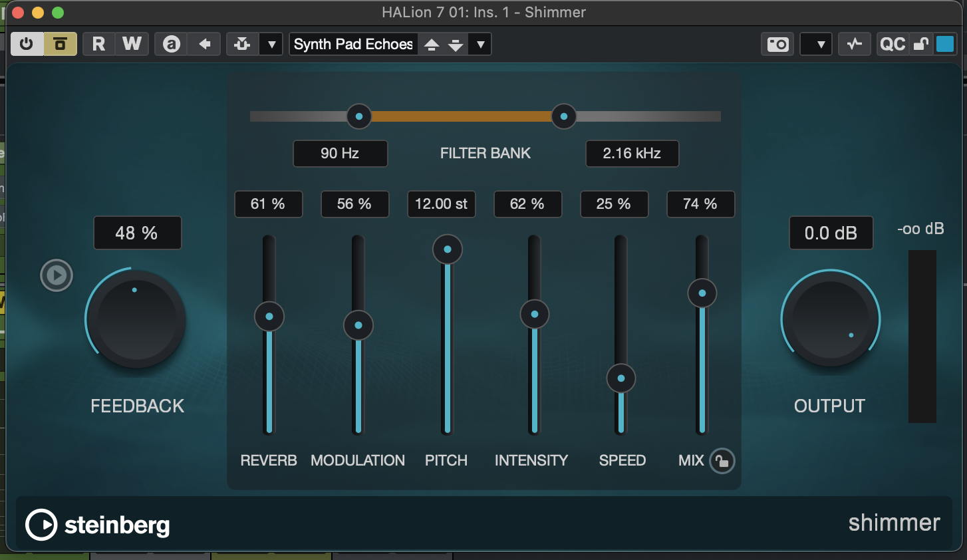Click the waveform side-chain icon
Viewport: 967px width, 560px height.
[x=855, y=45]
